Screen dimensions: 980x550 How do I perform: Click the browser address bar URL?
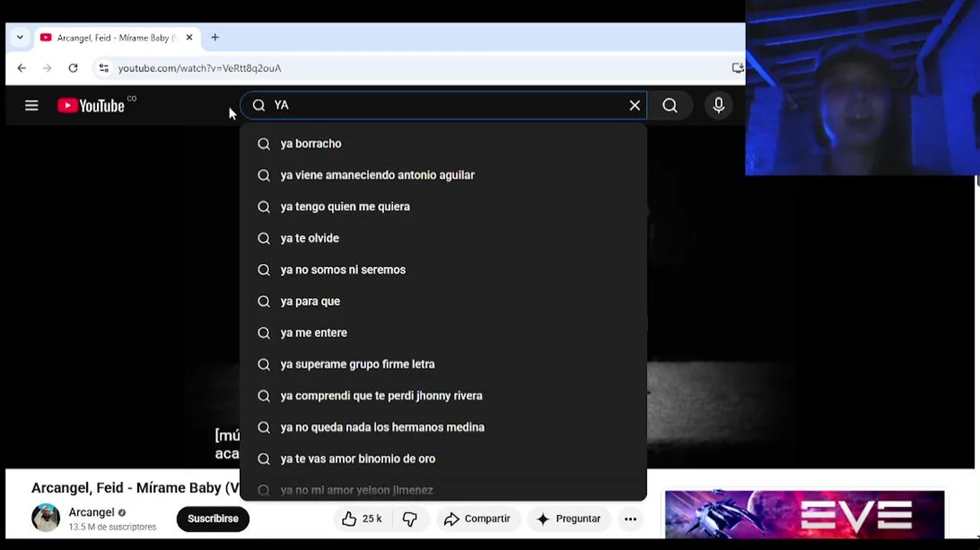click(200, 68)
